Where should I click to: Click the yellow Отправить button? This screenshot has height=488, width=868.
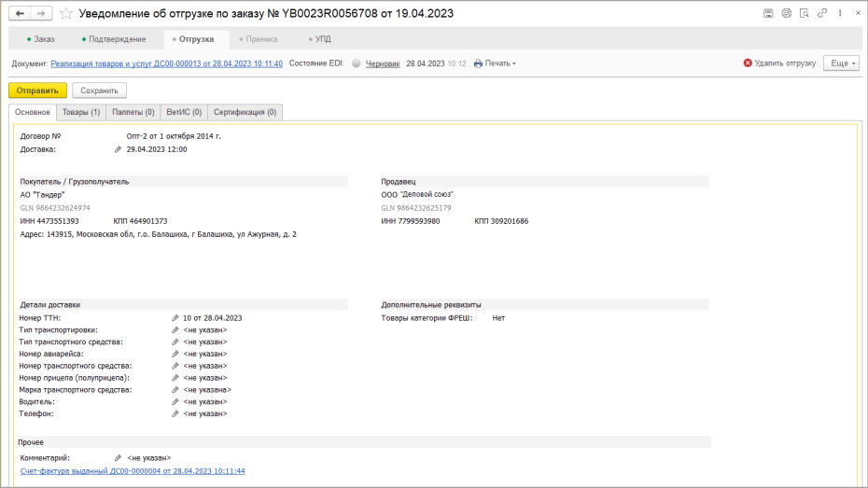[37, 91]
